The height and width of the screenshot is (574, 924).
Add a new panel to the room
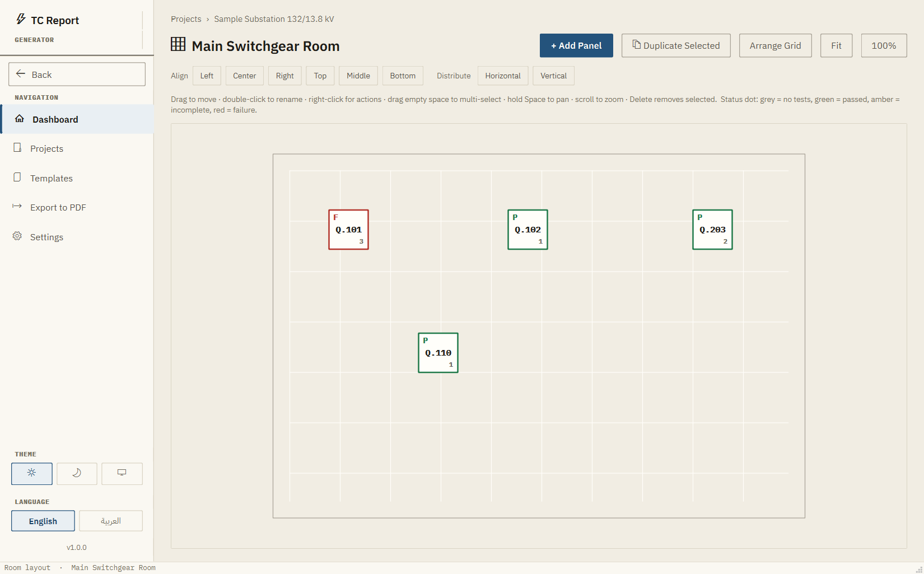[576, 45]
